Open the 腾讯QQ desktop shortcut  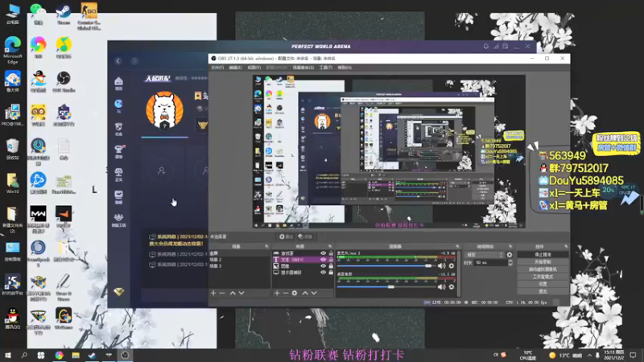(13, 319)
